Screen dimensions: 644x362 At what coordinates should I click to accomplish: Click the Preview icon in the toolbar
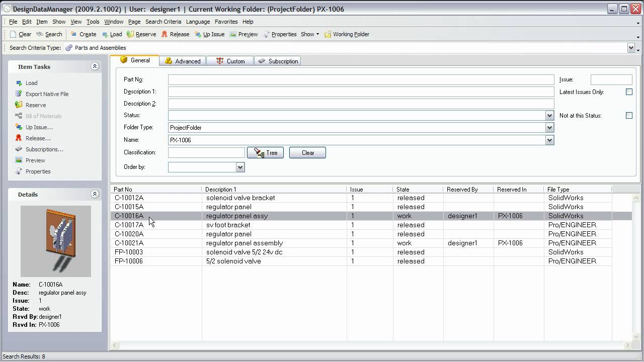click(233, 34)
